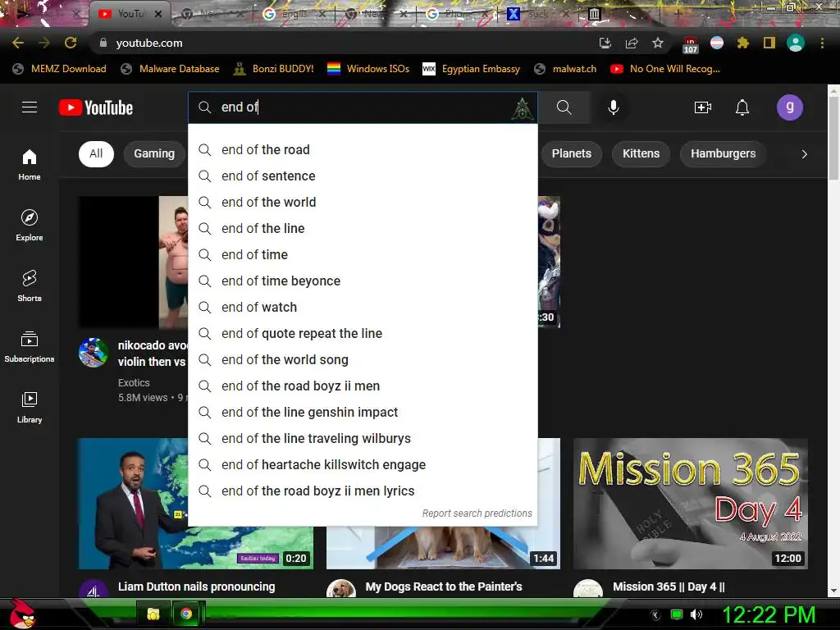
Task: Choose suggestion "end of the road boyz ii men lyrics"
Action: click(363, 491)
